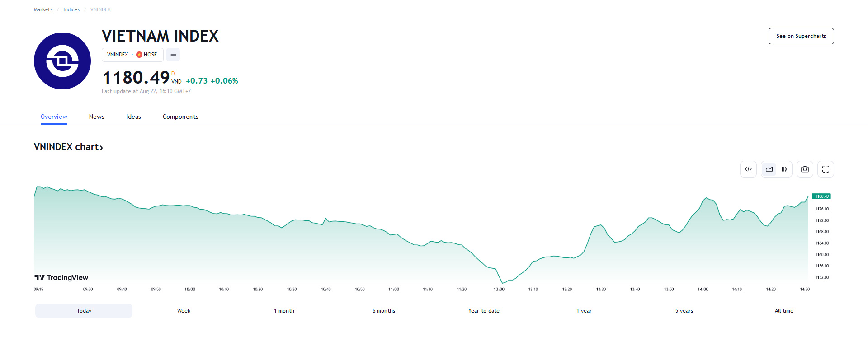This screenshot has width=868, height=346.
Task: Open the Components tab
Action: pos(180,117)
